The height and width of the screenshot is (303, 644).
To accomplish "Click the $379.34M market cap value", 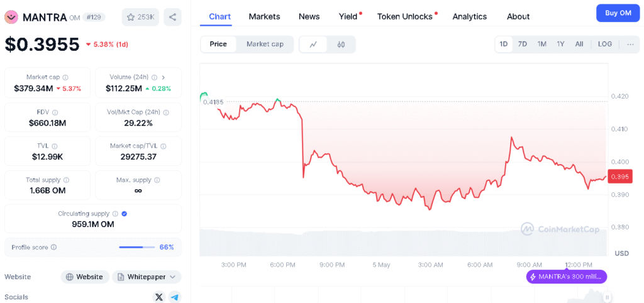I will (x=33, y=88).
